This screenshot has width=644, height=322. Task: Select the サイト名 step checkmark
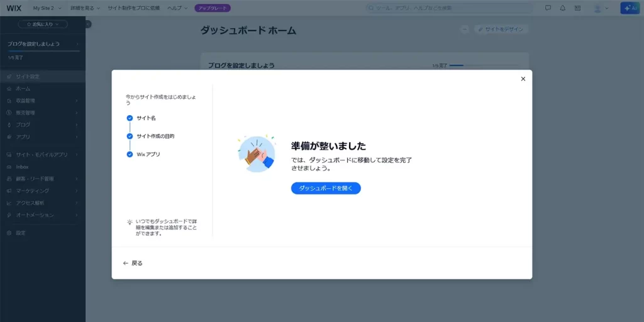pyautogui.click(x=130, y=118)
